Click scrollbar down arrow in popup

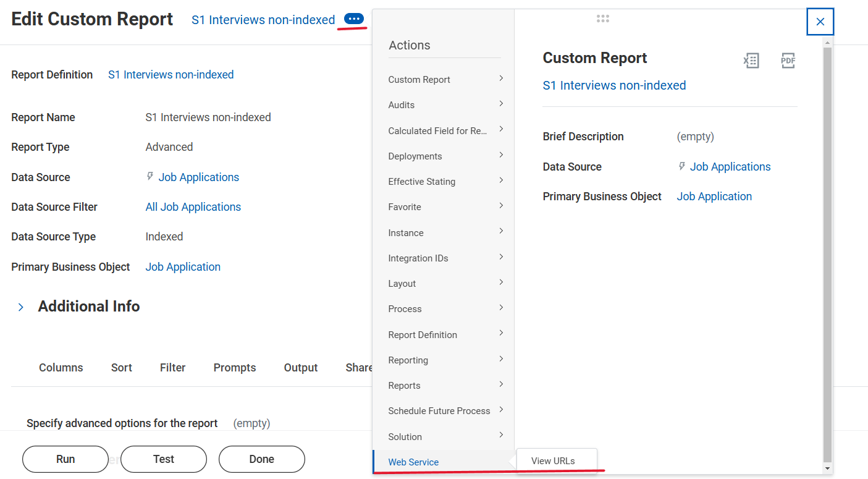click(x=828, y=468)
